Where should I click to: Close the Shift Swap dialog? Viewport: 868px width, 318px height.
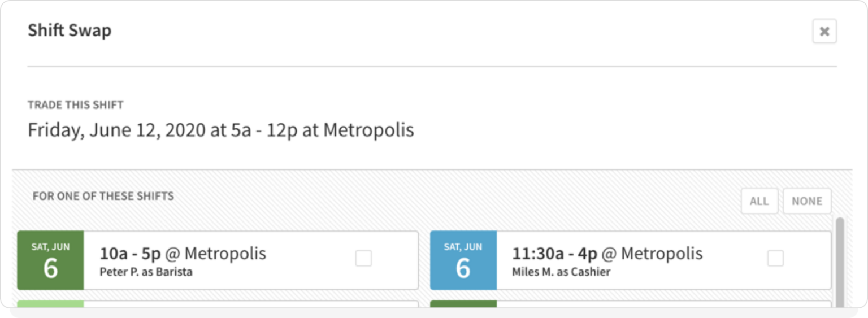click(x=824, y=32)
